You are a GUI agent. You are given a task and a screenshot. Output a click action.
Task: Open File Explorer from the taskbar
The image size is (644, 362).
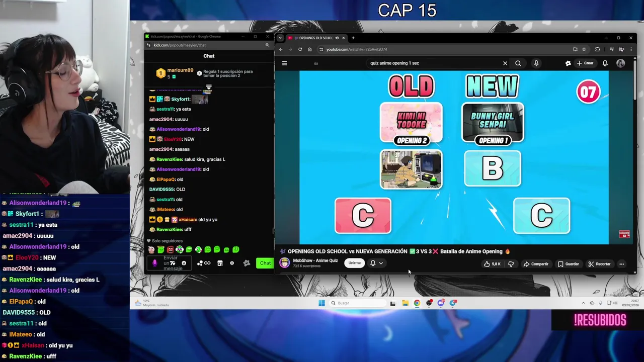405,303
